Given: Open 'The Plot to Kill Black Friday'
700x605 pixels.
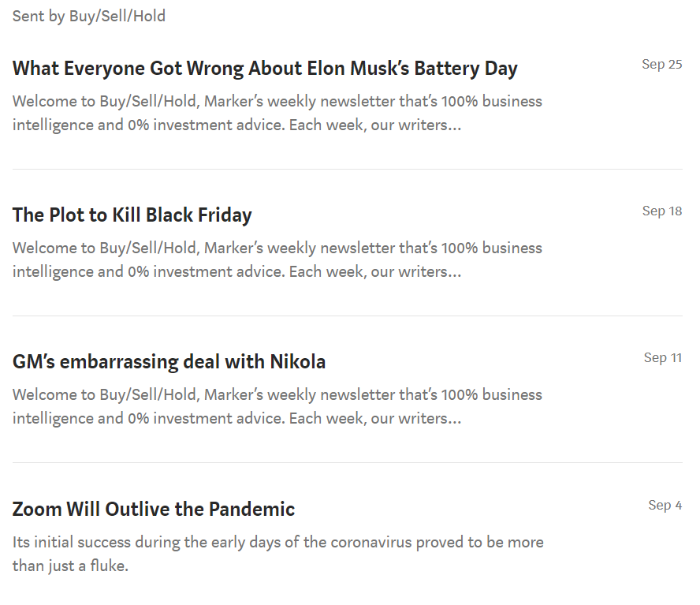Looking at the screenshot, I should pos(132,215).
